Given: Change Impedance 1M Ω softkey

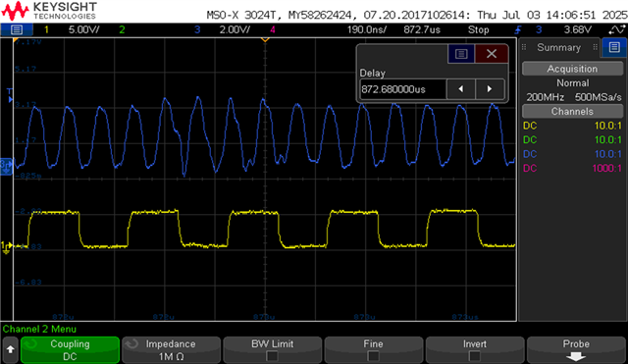Looking at the screenshot, I should click(x=171, y=350).
